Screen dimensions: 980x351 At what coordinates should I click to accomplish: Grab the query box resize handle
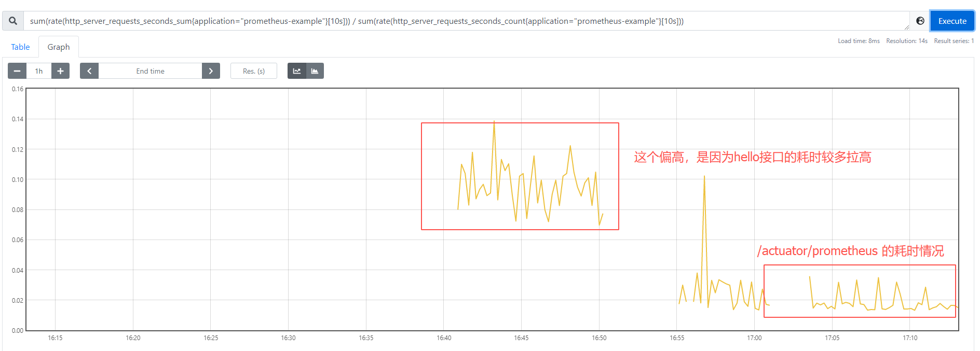click(906, 27)
